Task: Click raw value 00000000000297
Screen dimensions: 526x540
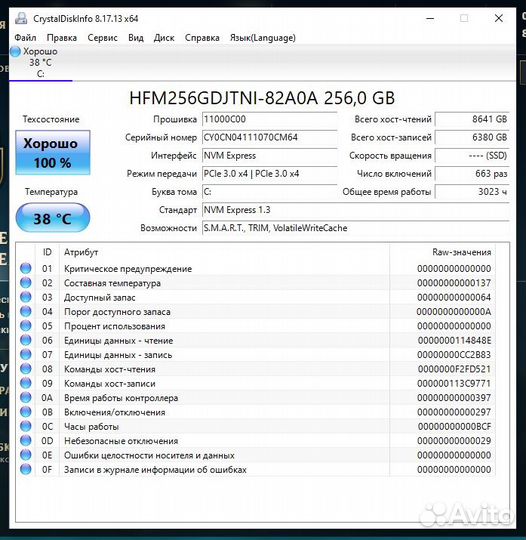Action: point(454,412)
